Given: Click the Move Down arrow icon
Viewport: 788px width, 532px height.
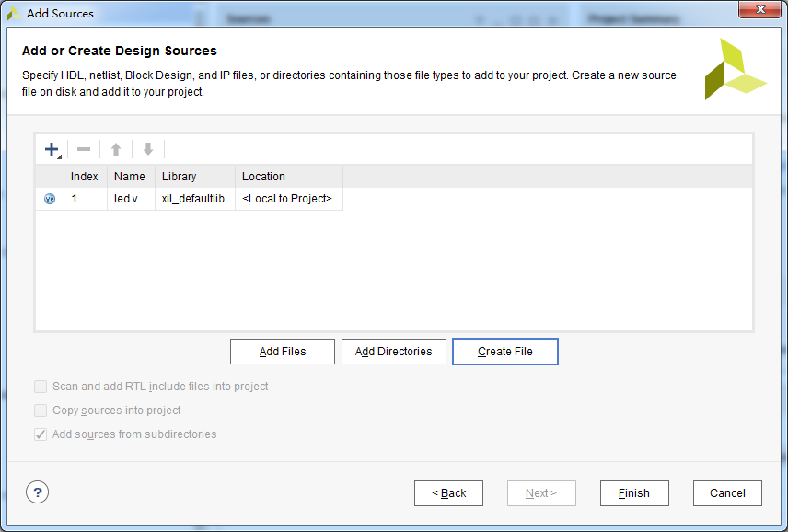Looking at the screenshot, I should [x=147, y=149].
